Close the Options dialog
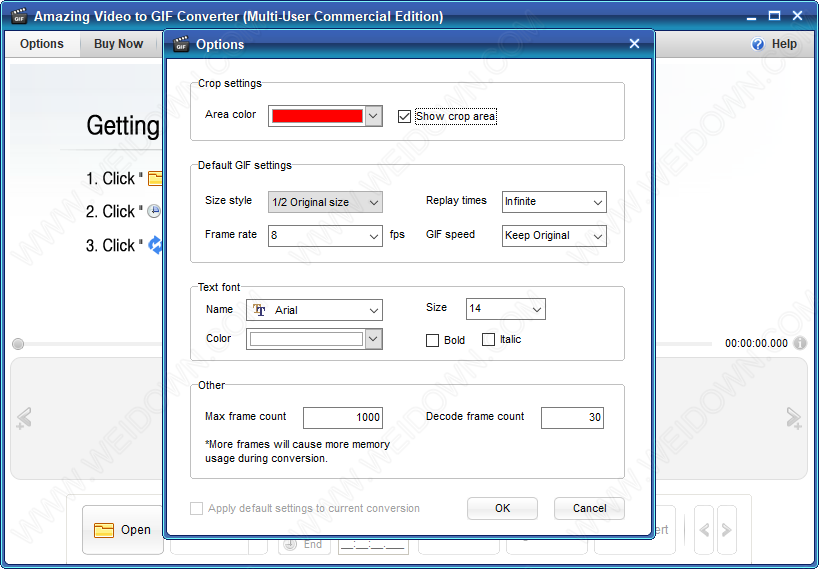This screenshot has height=569, width=819. tap(634, 44)
